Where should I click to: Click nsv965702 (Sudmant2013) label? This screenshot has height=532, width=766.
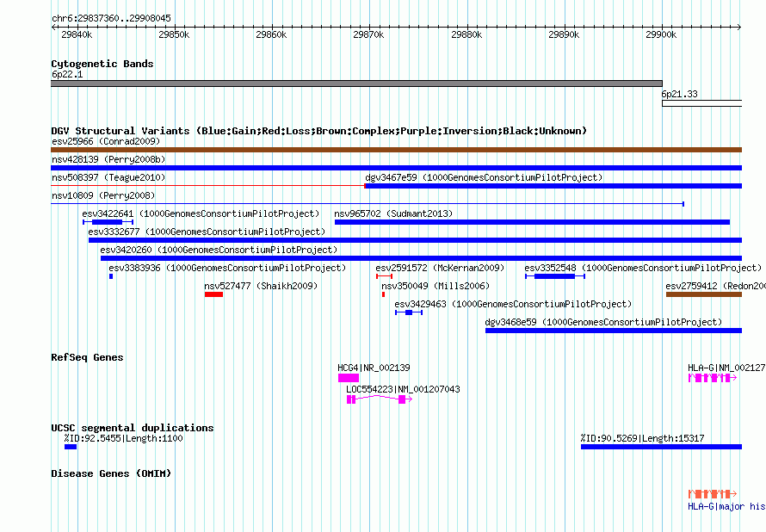(x=393, y=213)
